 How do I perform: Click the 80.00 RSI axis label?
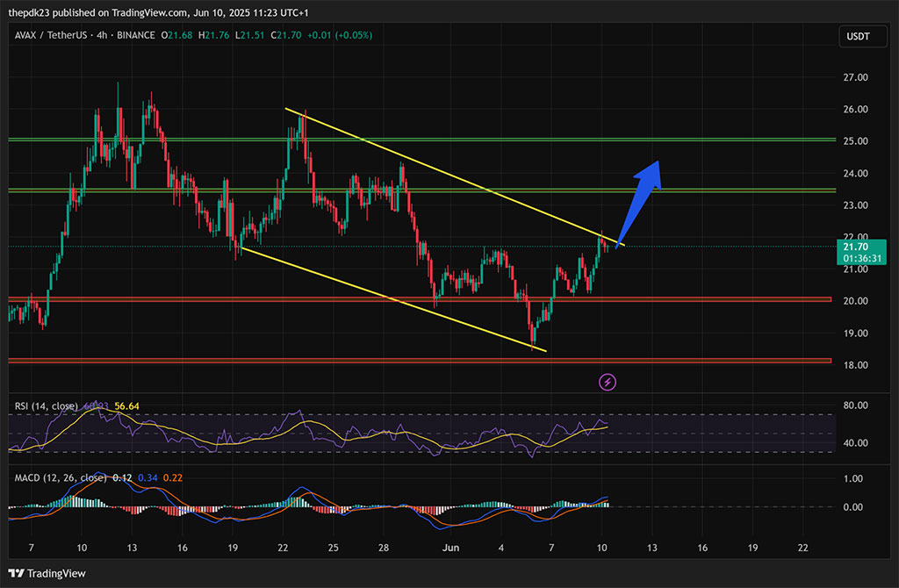(x=855, y=405)
